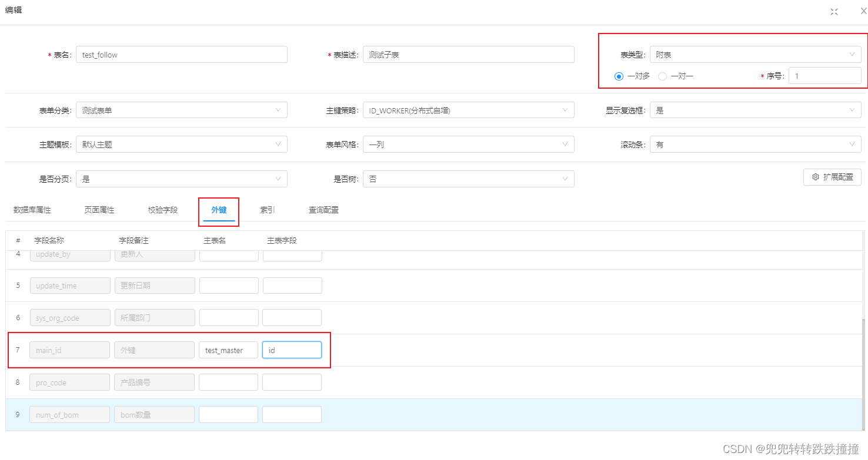Click the main_id field name box
Screen dimensions: 868x460
[70, 350]
